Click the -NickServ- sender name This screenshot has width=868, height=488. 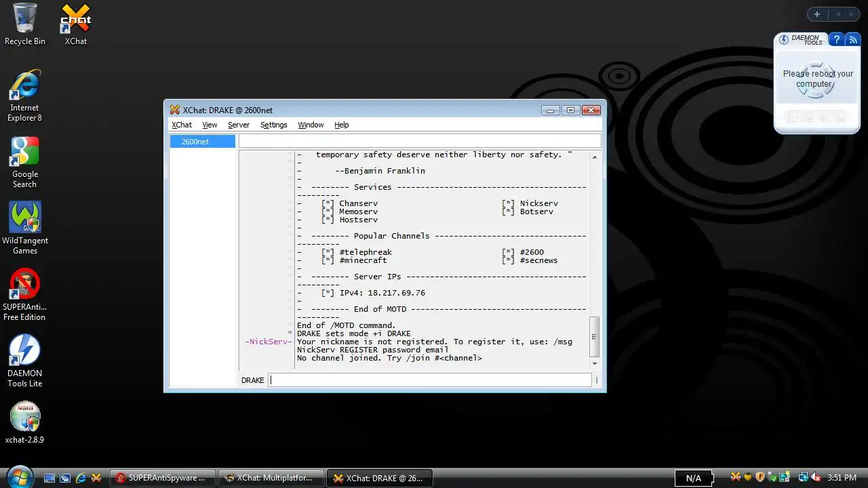click(268, 342)
